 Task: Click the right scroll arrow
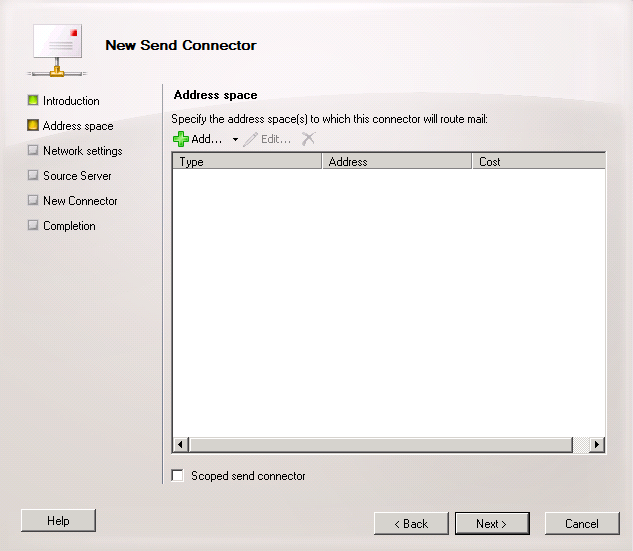[x=597, y=444]
